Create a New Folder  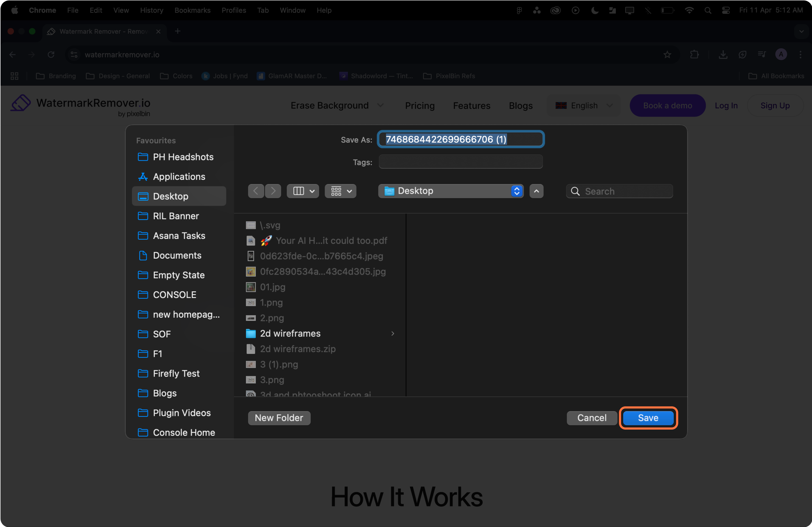pyautogui.click(x=279, y=418)
